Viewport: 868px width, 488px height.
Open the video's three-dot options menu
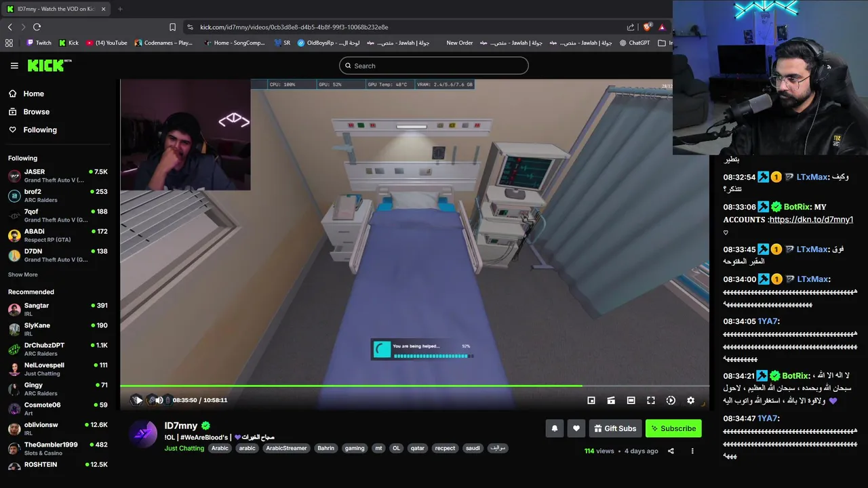(692, 451)
